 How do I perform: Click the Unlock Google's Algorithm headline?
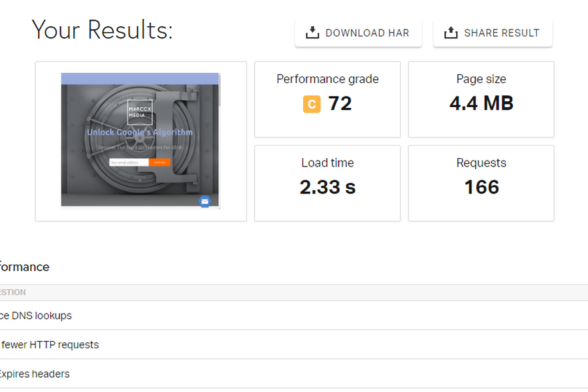pos(140,133)
